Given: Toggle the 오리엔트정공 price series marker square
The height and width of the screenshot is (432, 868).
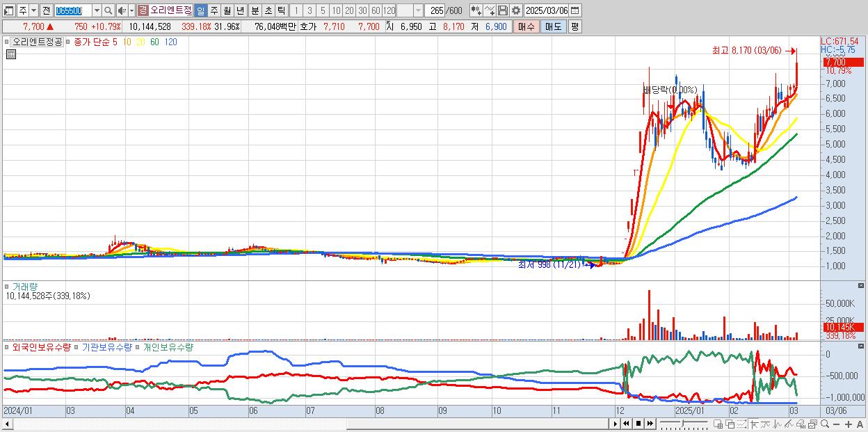Looking at the screenshot, I should point(8,42).
